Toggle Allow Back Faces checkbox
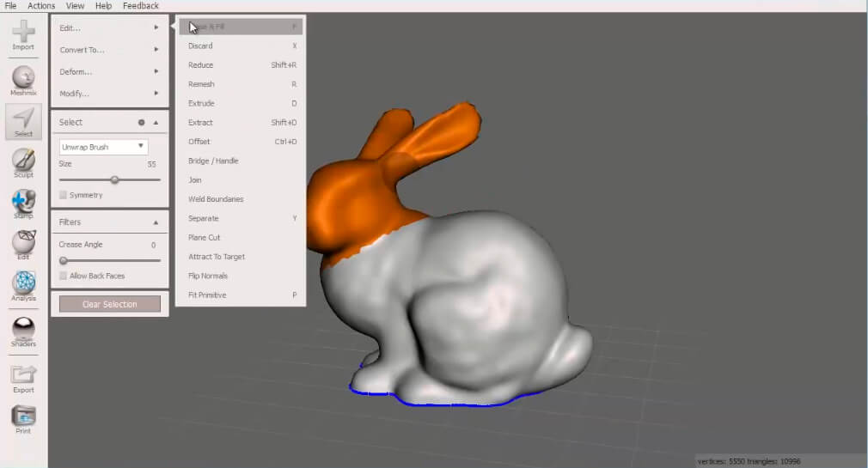 click(x=63, y=276)
